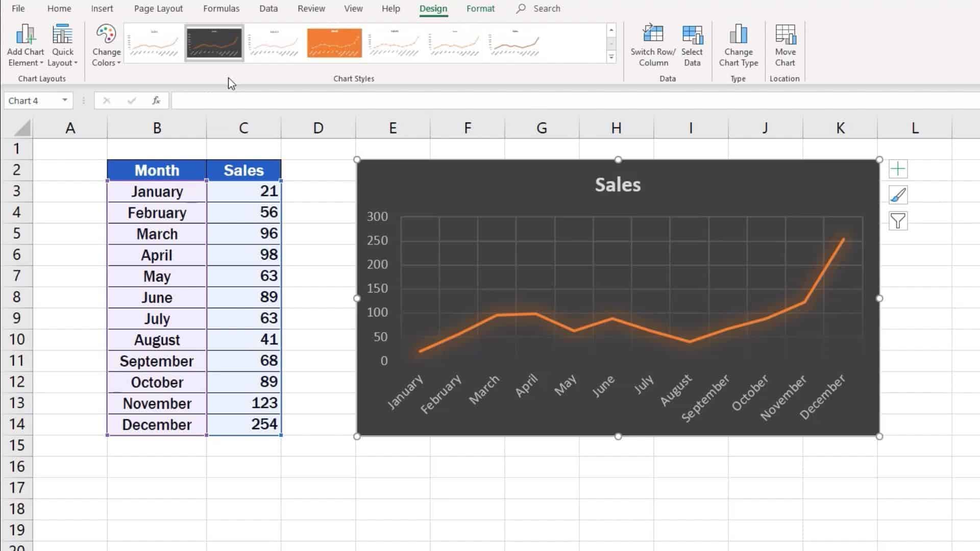Click the Insert Function fx icon
This screenshot has height=551, width=980.
[x=156, y=100]
